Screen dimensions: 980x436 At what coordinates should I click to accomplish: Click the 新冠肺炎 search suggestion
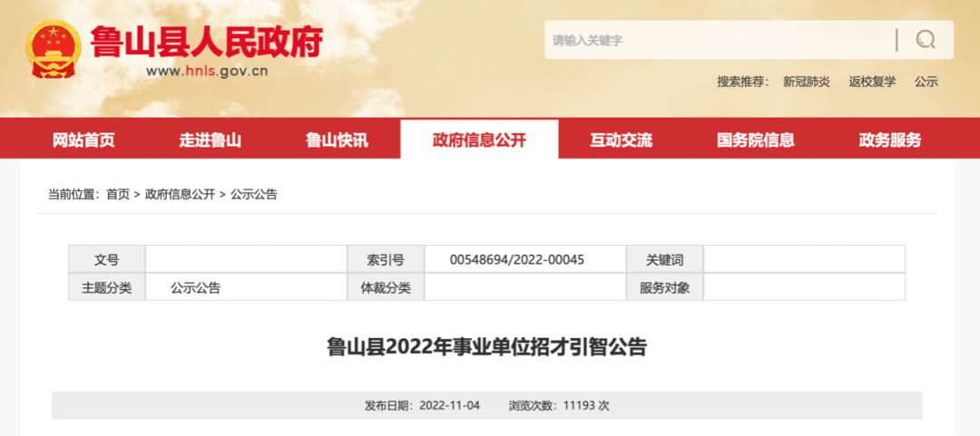pyautogui.click(x=807, y=82)
